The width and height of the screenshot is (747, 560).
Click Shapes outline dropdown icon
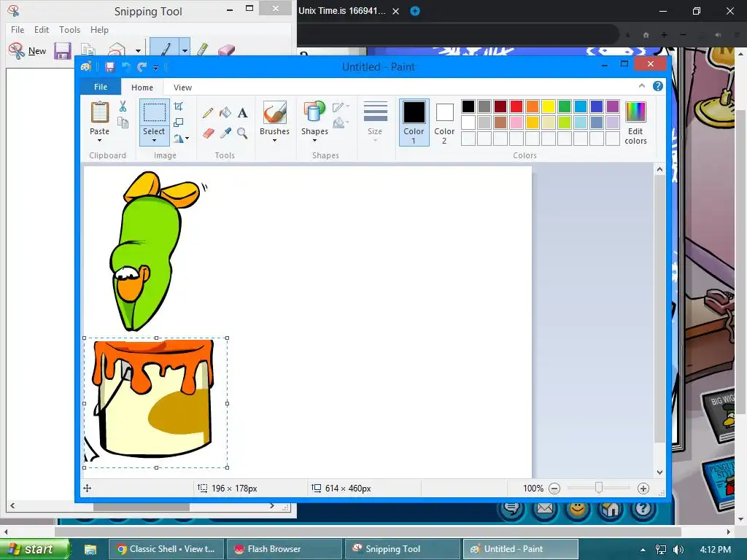tap(341, 106)
